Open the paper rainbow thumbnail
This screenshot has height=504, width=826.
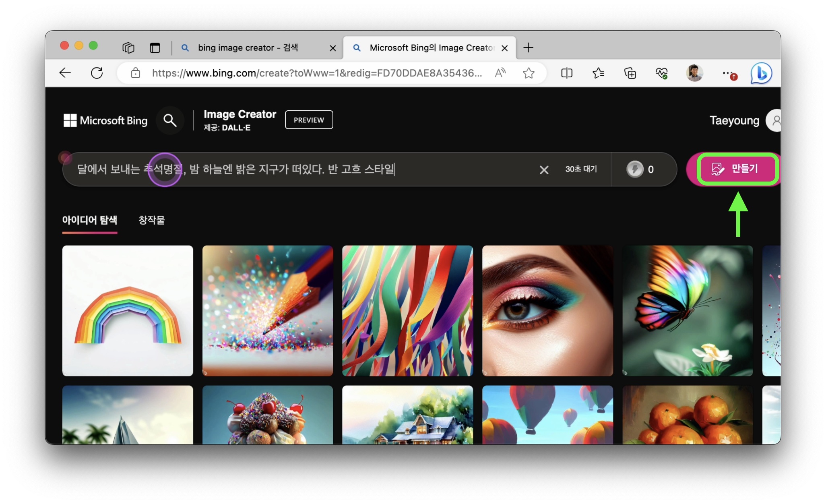(x=128, y=311)
